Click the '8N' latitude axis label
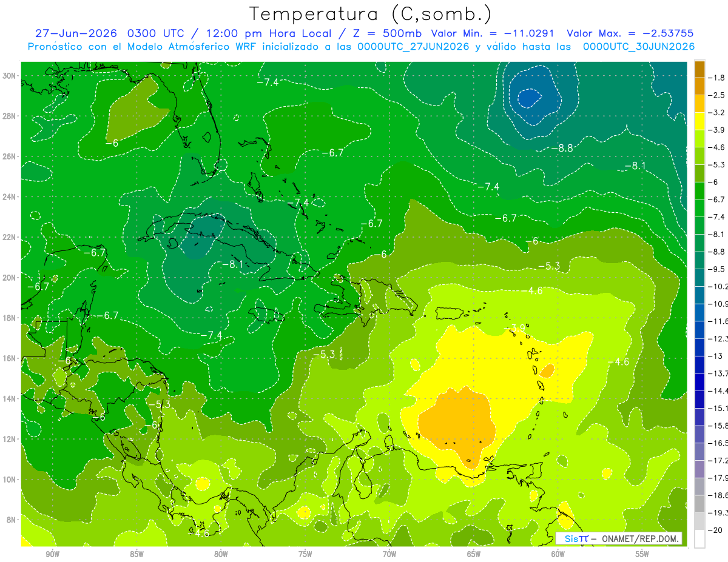Image resolution: width=728 pixels, height=562 pixels. tap(12, 520)
